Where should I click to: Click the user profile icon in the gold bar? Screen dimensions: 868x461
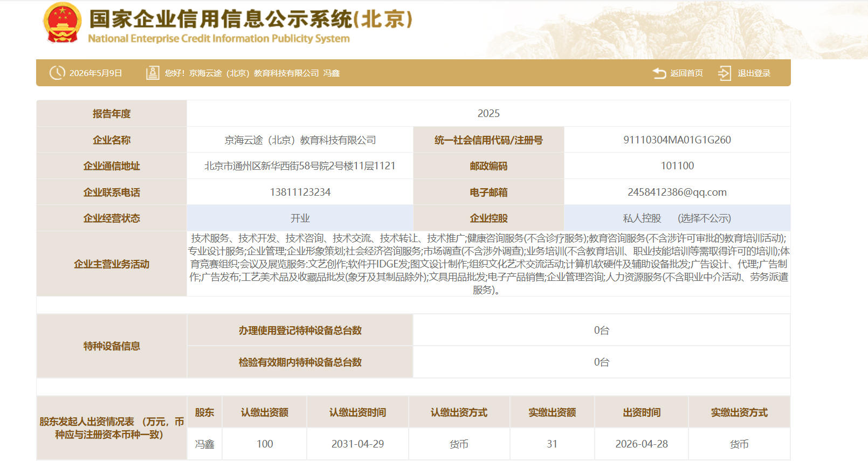point(153,73)
